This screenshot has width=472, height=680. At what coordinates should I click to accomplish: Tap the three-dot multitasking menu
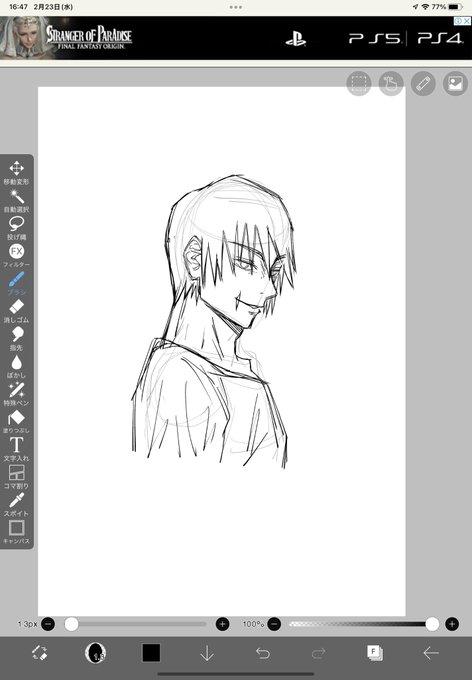point(236,7)
